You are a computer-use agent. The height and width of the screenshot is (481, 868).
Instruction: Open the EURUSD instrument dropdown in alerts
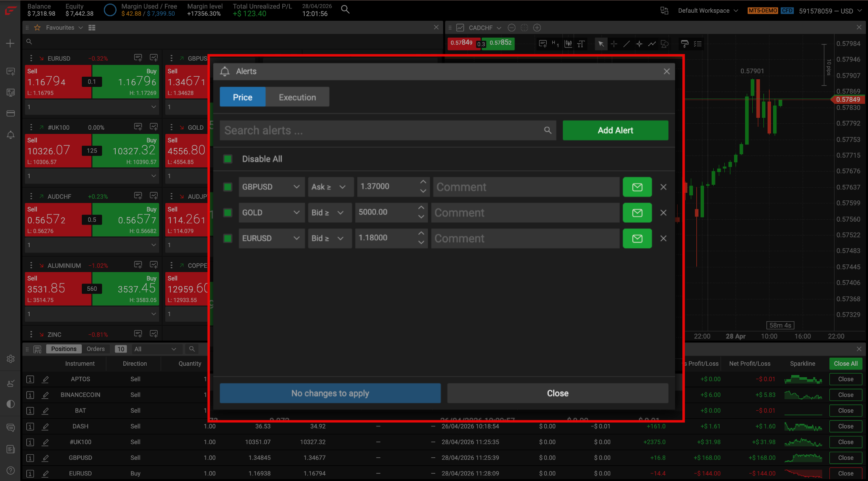pos(272,239)
